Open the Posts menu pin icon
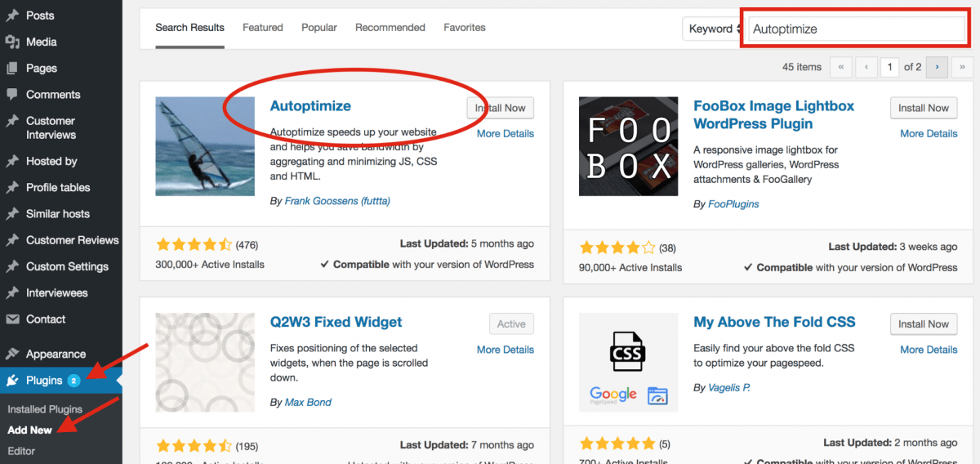Screen dimensions: 980x464 point(12,16)
